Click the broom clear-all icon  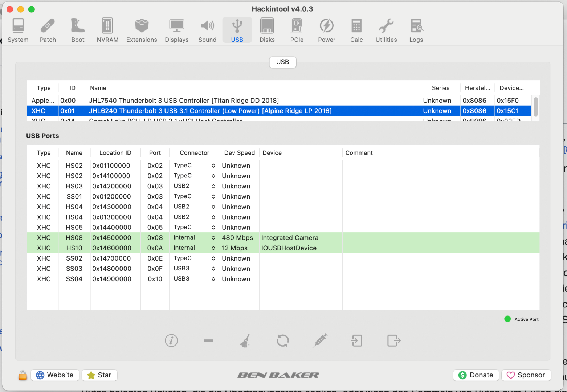tap(245, 340)
